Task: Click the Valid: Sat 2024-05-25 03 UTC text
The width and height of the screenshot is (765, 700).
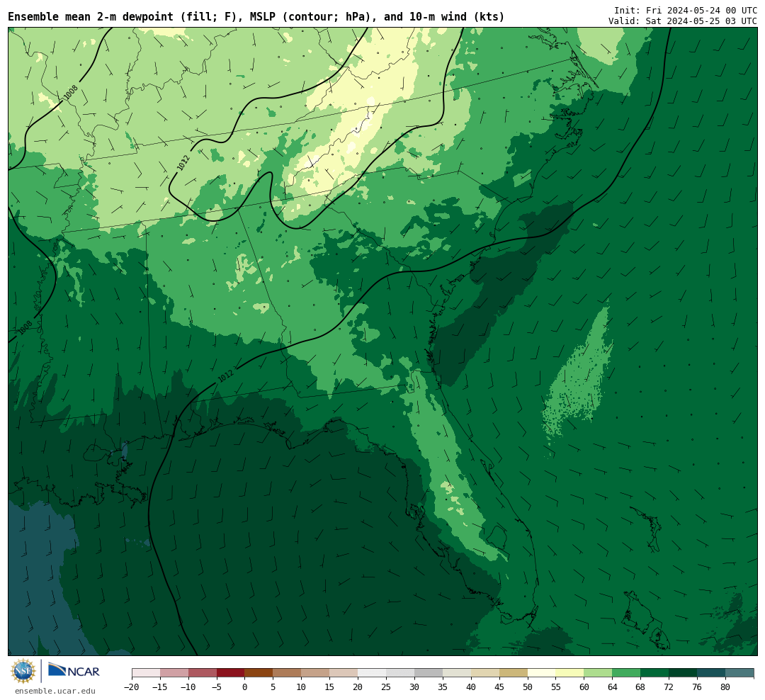Action: pos(683,21)
